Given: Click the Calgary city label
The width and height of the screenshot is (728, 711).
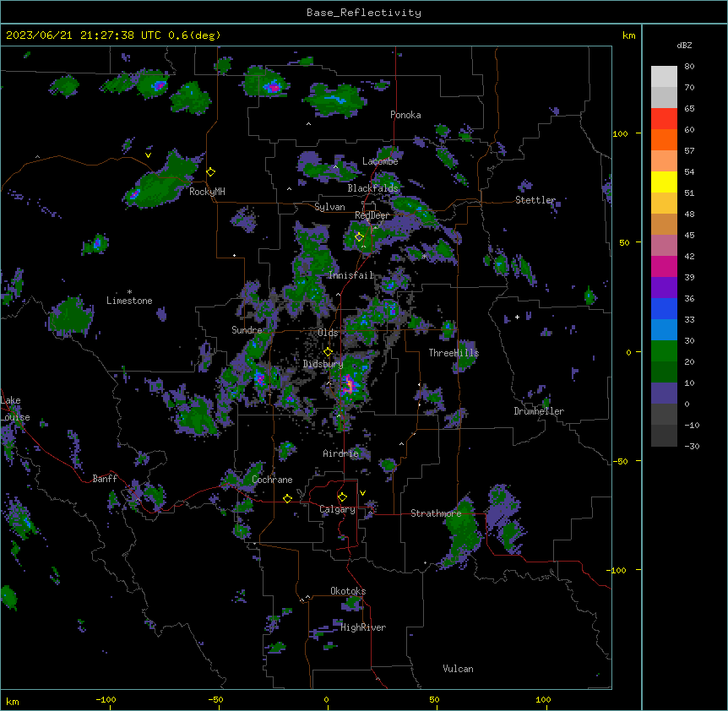Looking at the screenshot, I should [x=337, y=509].
